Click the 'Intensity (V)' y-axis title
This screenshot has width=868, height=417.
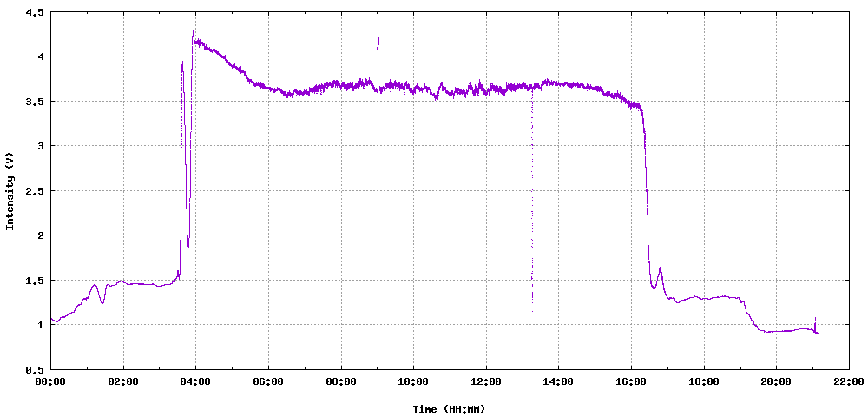click(x=9, y=190)
